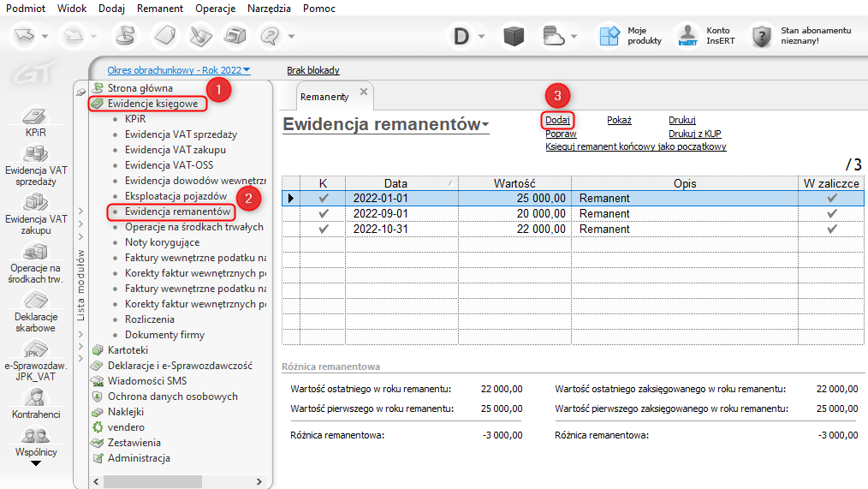The width and height of the screenshot is (868, 489).
Task: Click the Brak blokady link
Action: click(312, 70)
